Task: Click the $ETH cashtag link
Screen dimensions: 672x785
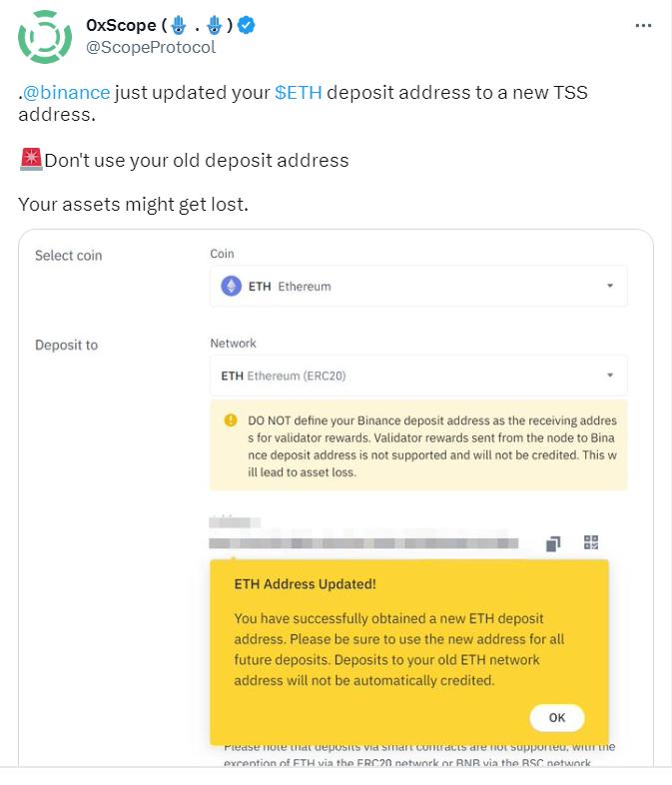Action: (298, 93)
